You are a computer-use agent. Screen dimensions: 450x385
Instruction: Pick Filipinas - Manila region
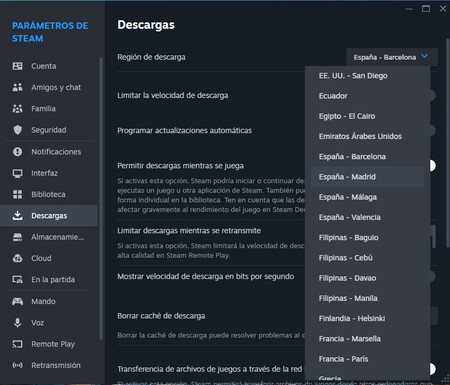pyautogui.click(x=367, y=298)
